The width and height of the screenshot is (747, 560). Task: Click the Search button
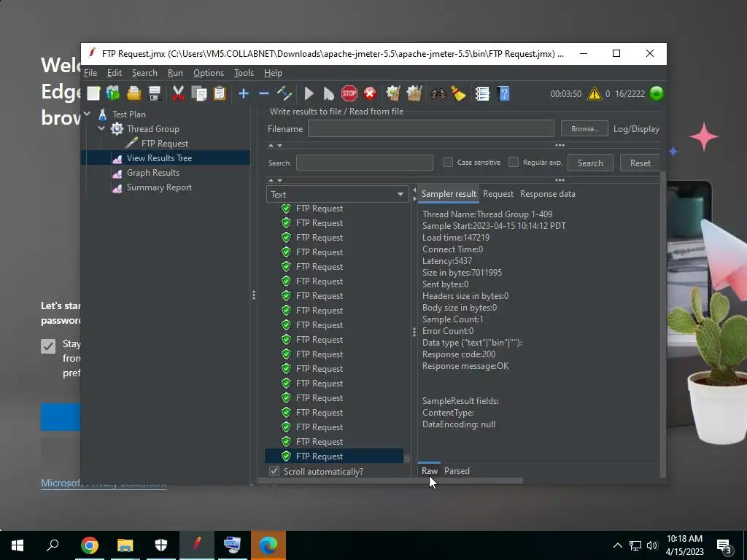tap(590, 163)
